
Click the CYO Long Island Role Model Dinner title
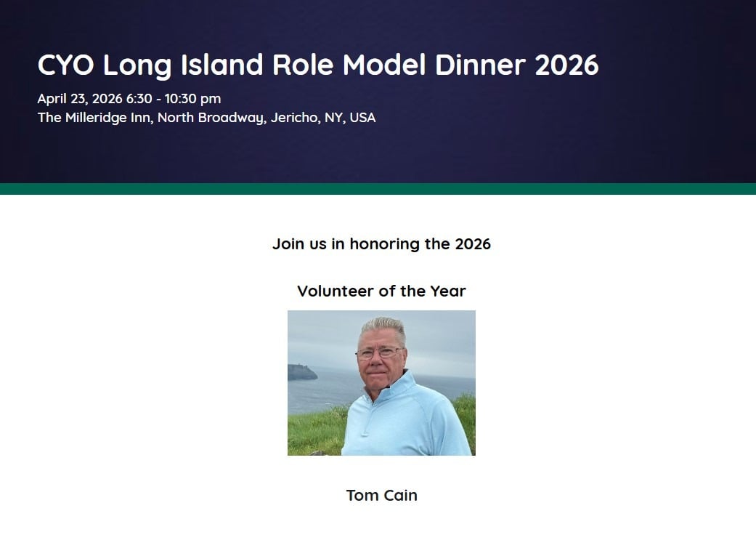tap(317, 65)
